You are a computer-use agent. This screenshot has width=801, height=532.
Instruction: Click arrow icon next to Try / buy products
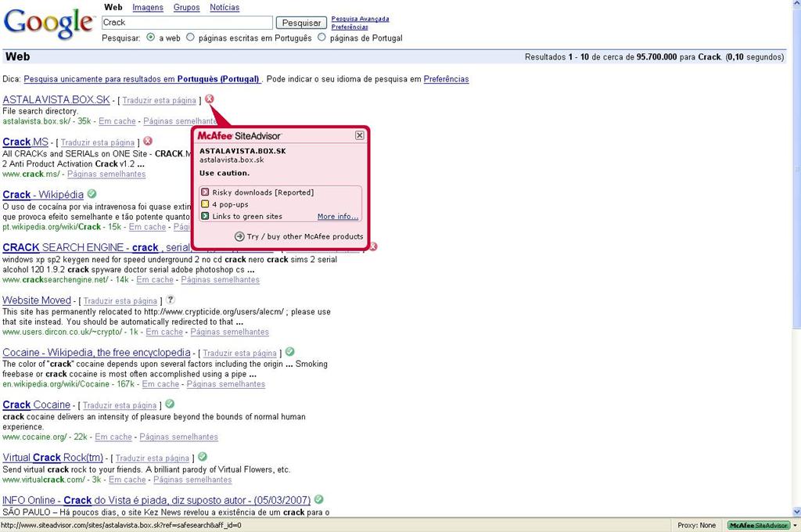coord(239,236)
